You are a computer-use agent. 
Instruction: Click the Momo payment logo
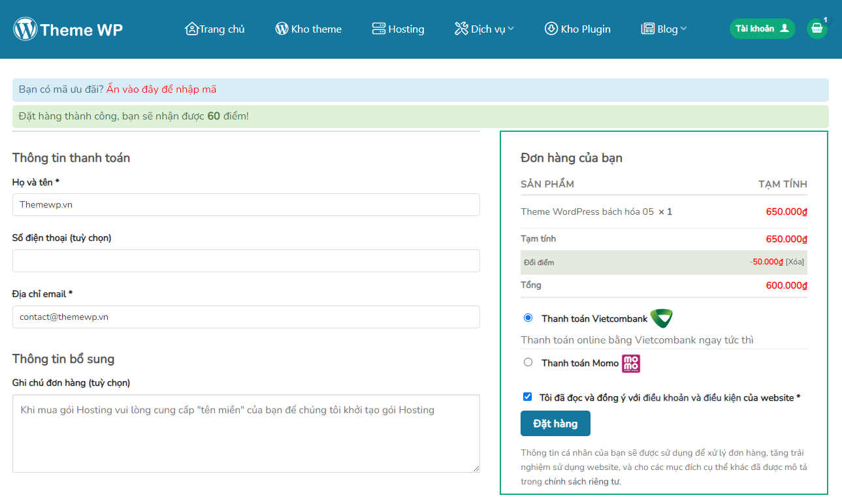click(631, 363)
